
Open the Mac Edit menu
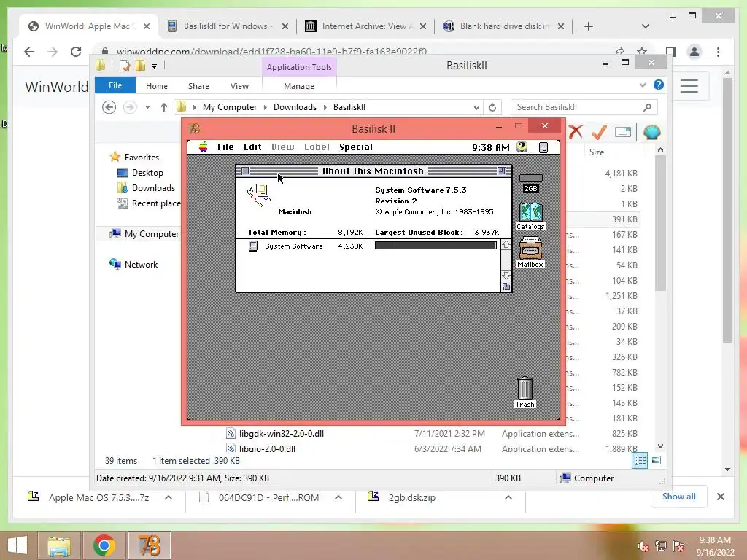click(x=252, y=147)
